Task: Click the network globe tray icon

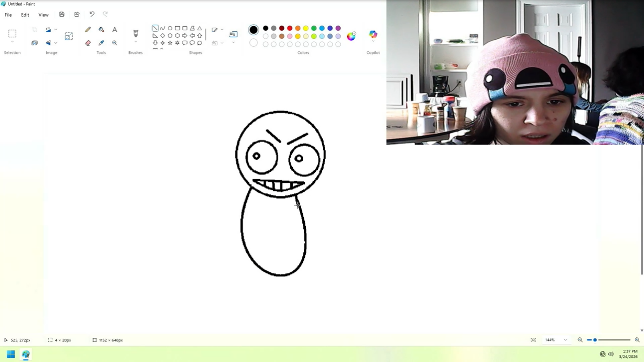Action: (x=603, y=354)
